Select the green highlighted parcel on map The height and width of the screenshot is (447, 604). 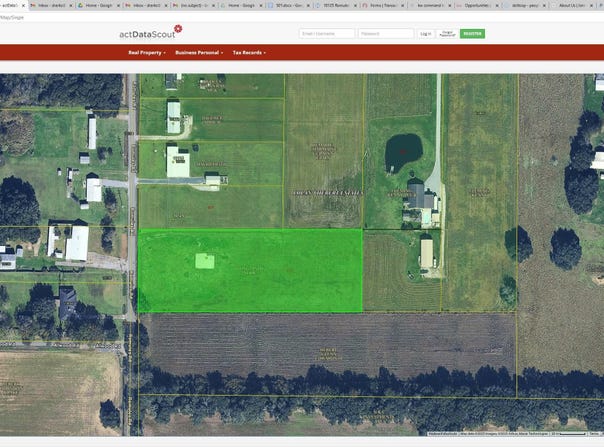point(250,271)
